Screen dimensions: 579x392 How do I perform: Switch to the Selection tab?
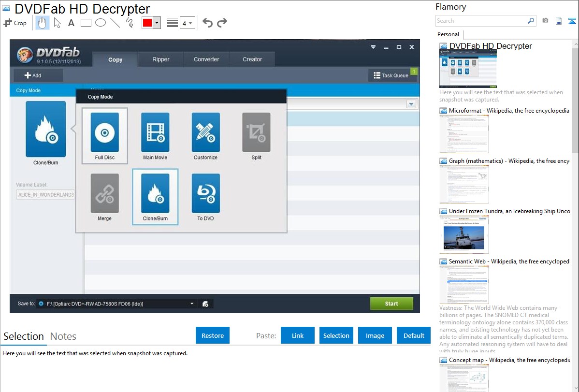(24, 336)
